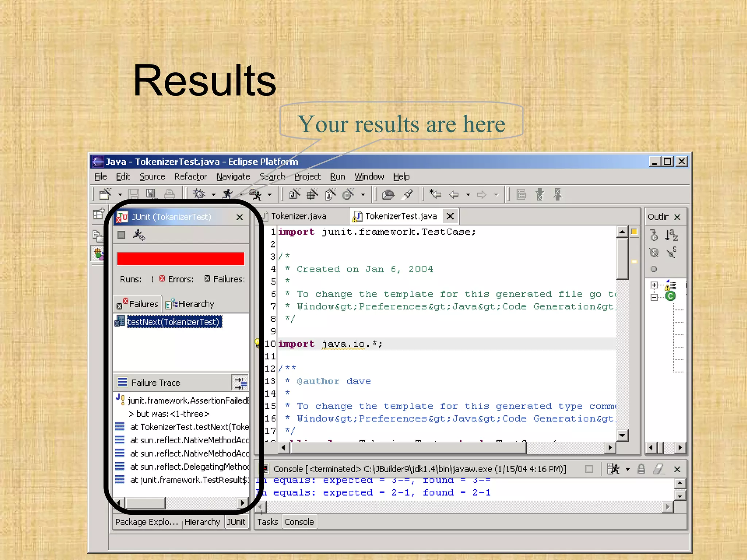Screen dimensions: 747x560
Task: Click the Search flashlight toolbar icon
Action: pyautogui.click(x=408, y=194)
